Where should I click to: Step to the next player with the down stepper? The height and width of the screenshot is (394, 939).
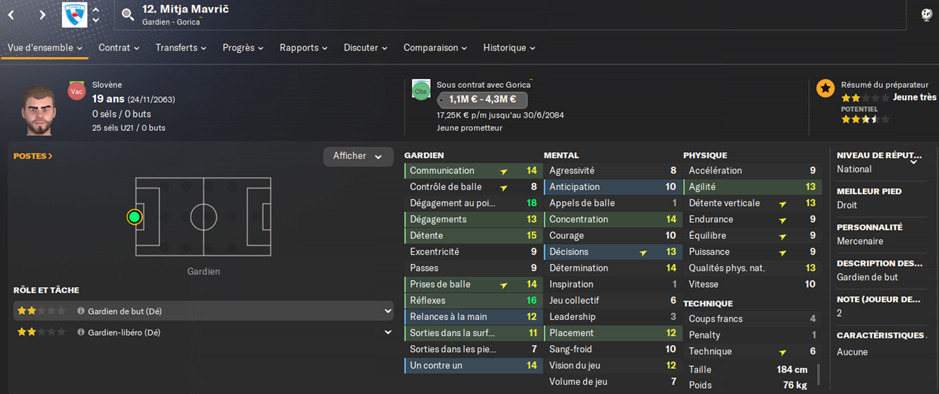point(96,20)
